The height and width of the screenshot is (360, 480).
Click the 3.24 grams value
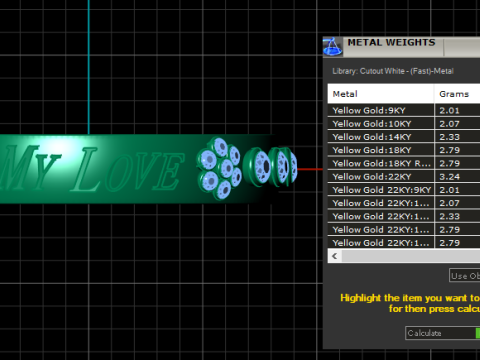point(449,177)
